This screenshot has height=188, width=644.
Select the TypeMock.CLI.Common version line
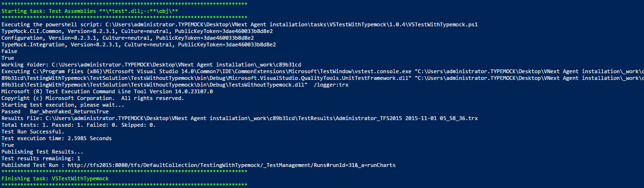137,31
